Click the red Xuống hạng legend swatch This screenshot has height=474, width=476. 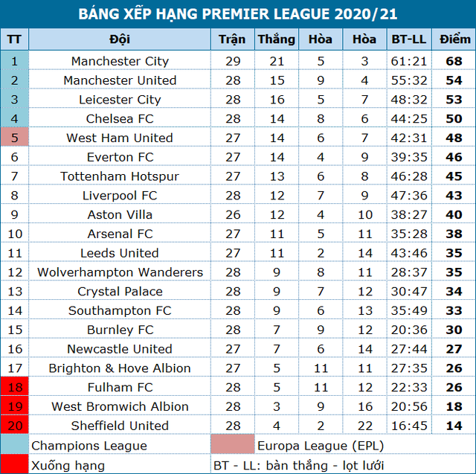click(15, 464)
